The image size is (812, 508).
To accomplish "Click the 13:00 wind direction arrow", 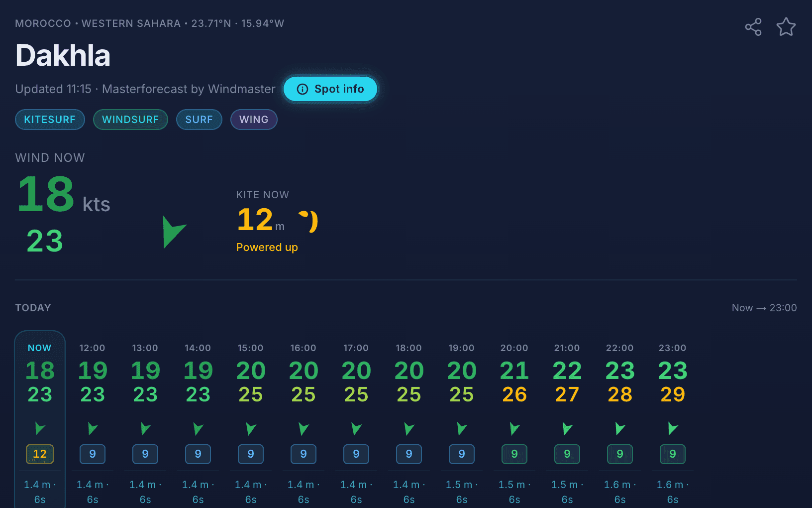I will [x=145, y=428].
